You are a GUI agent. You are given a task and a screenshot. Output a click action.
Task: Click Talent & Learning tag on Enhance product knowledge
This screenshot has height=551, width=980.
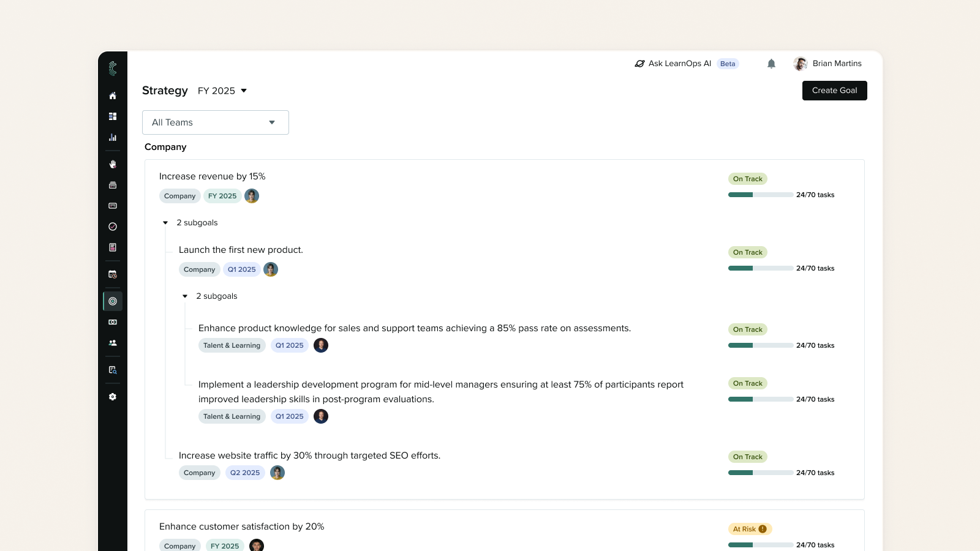[232, 345]
